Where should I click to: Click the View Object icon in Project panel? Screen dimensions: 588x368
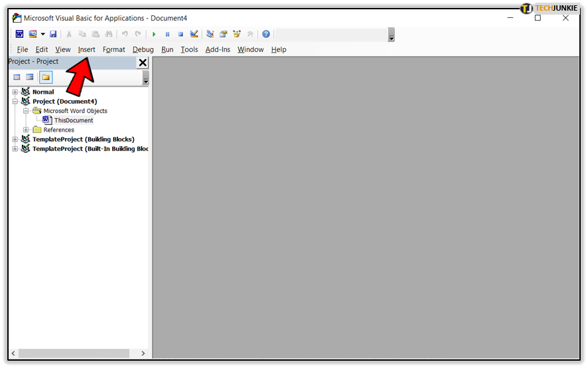(30, 77)
